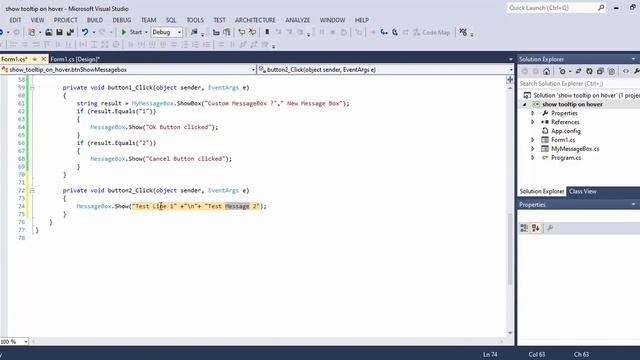This screenshot has height=360, width=640.
Task: Expand the MyMessageBox.cs tree node
Action: click(533, 149)
